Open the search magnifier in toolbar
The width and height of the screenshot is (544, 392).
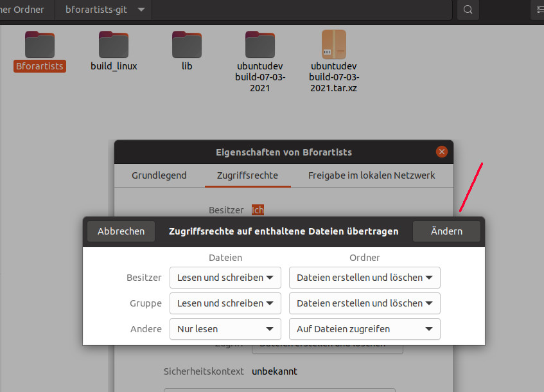tap(468, 10)
